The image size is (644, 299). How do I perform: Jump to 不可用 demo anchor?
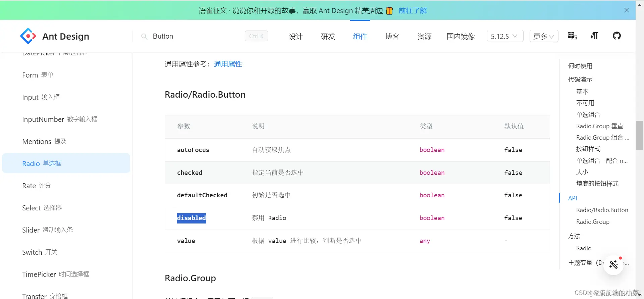click(x=585, y=103)
